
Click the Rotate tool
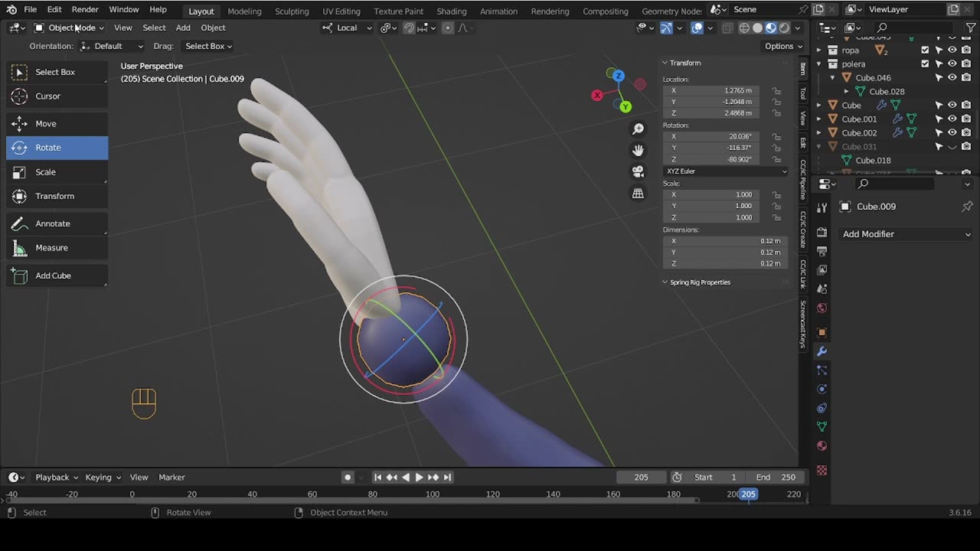click(x=57, y=148)
